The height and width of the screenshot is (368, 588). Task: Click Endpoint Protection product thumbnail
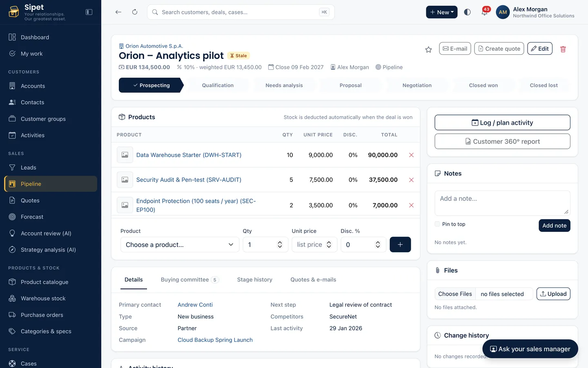tap(125, 205)
